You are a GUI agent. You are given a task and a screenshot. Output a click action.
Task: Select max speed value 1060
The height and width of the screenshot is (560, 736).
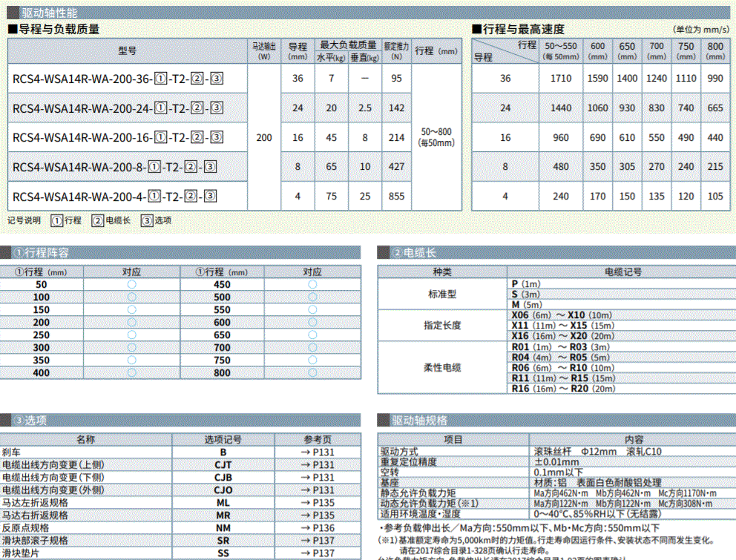point(597,108)
